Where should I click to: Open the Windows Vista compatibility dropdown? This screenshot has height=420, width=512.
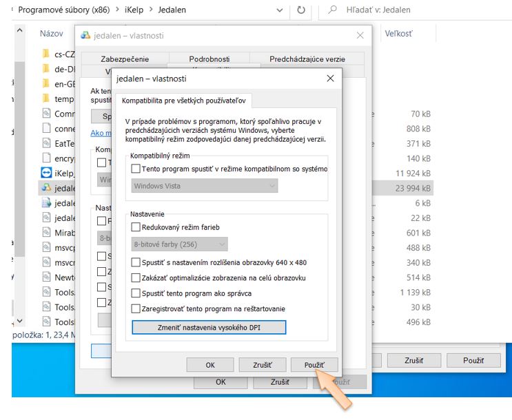(204, 186)
